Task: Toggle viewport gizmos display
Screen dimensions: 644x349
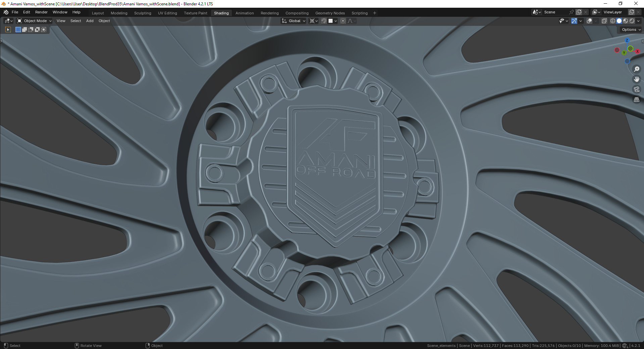Action: (574, 21)
